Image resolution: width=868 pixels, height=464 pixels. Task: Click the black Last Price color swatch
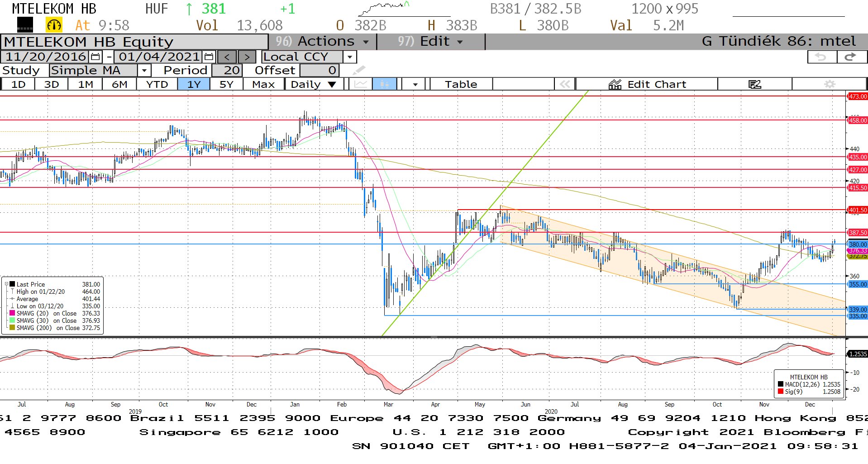click(12, 284)
